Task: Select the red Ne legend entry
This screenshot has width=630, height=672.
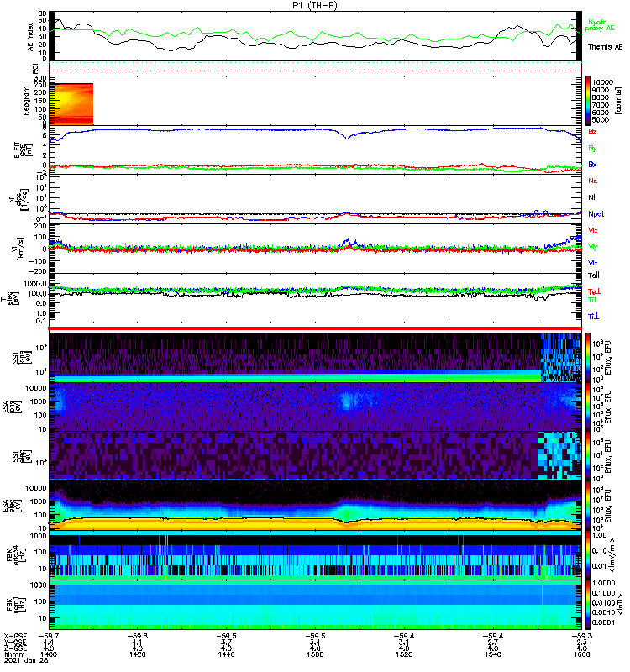Action: pos(593,181)
